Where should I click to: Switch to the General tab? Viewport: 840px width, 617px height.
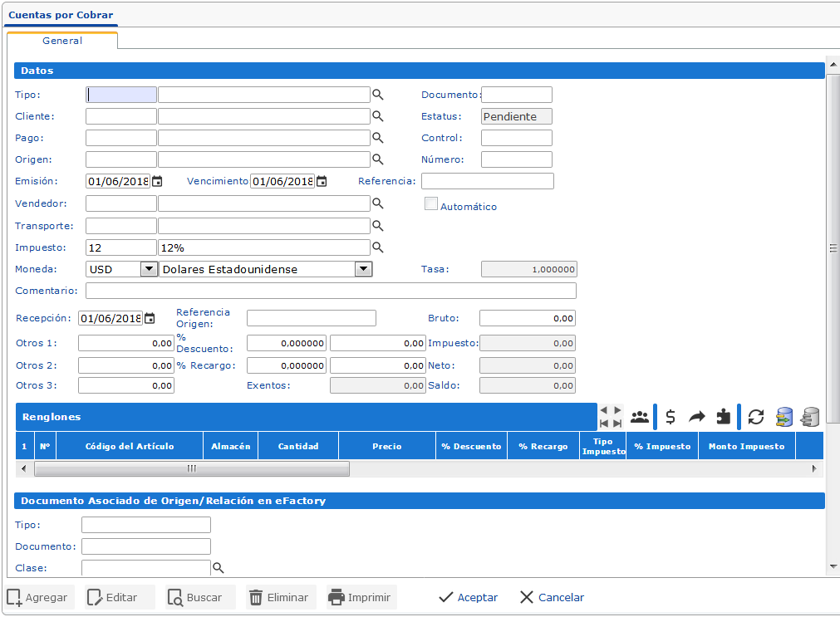coord(62,41)
